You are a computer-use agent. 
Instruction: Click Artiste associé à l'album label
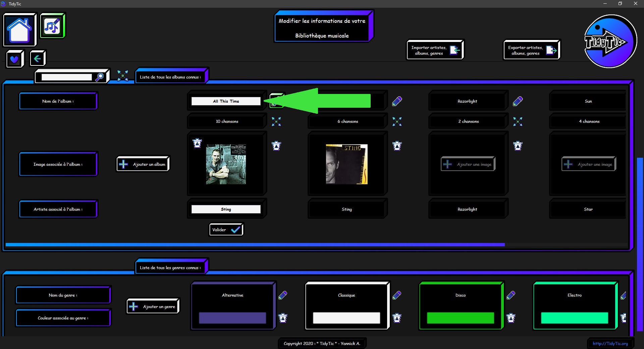(58, 209)
